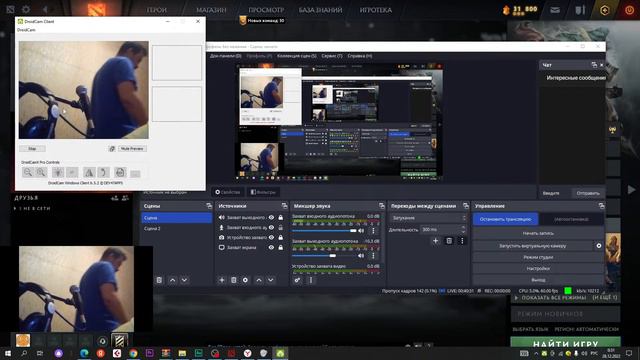
Task: Open the Dota 2 Store tab
Action: (x=211, y=10)
